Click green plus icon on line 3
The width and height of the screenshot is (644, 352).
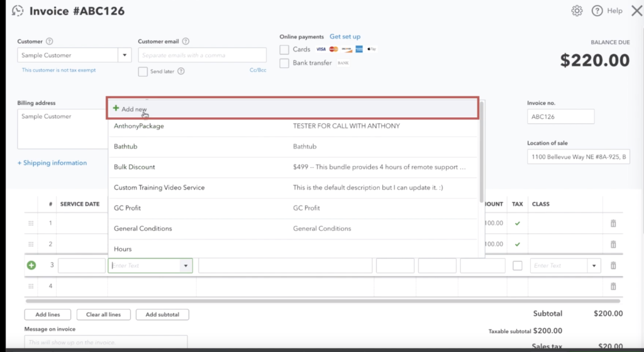pyautogui.click(x=31, y=265)
